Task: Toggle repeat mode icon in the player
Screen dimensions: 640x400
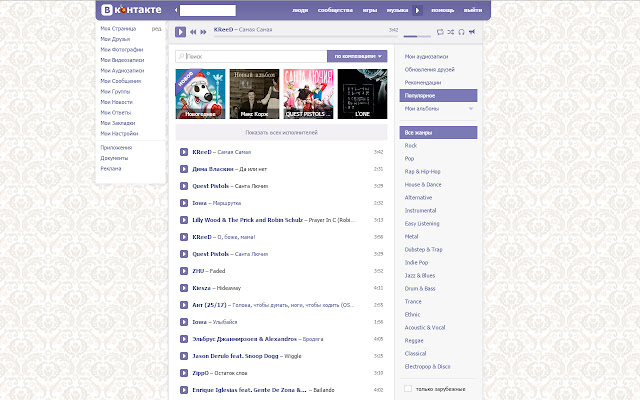Action: (x=440, y=32)
